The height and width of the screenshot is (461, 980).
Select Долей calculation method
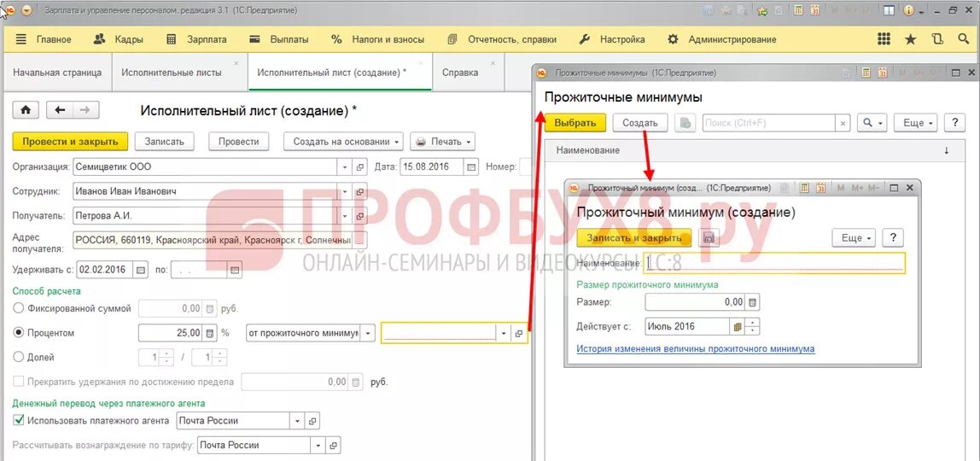19,358
